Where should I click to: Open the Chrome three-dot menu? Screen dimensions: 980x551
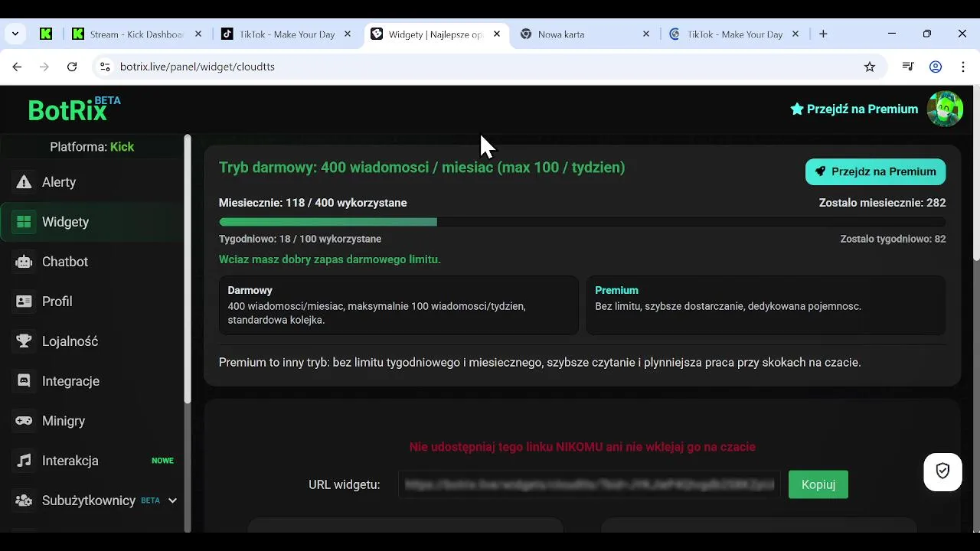click(x=962, y=67)
